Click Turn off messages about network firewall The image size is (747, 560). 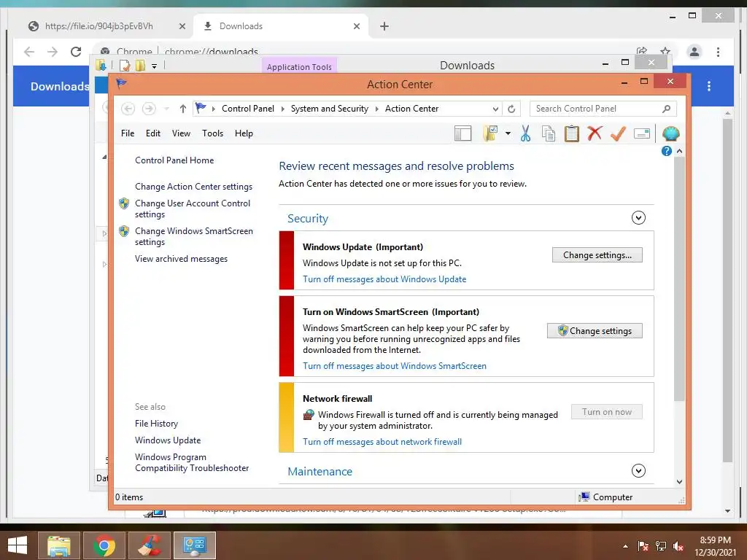click(382, 441)
